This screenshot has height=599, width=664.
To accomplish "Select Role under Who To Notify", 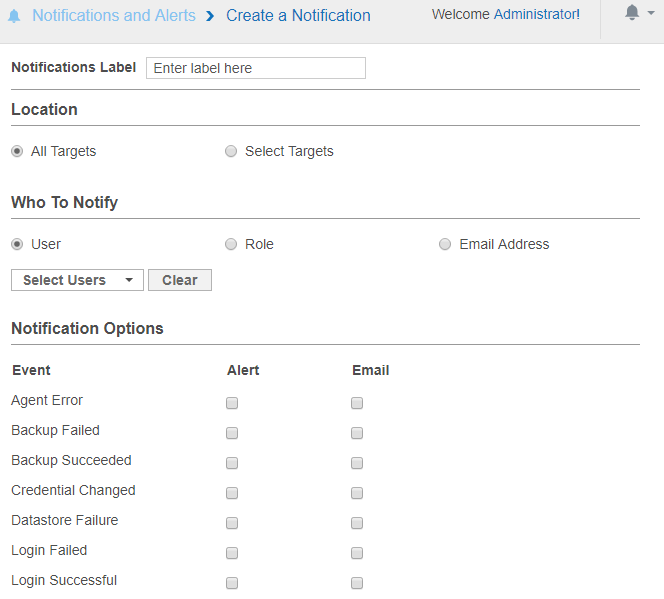I will (x=231, y=244).
